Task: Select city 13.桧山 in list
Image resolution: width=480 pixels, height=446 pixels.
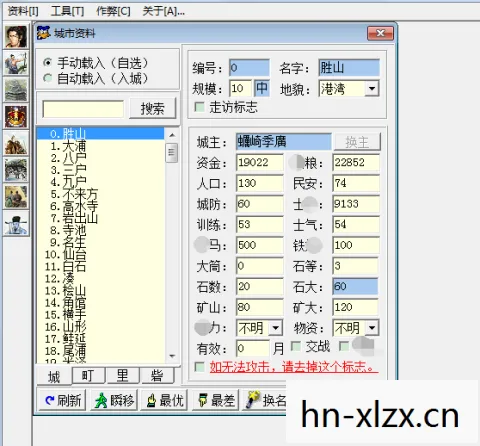Action: (100, 291)
